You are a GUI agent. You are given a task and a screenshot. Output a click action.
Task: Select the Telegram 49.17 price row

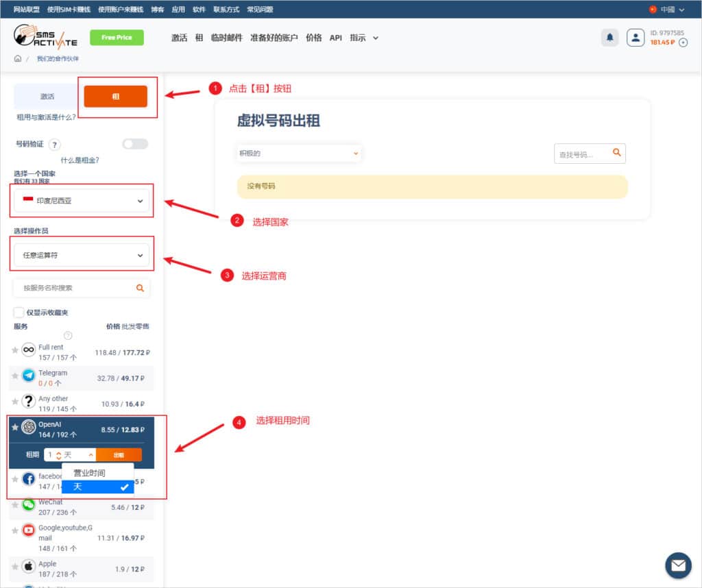(x=81, y=378)
